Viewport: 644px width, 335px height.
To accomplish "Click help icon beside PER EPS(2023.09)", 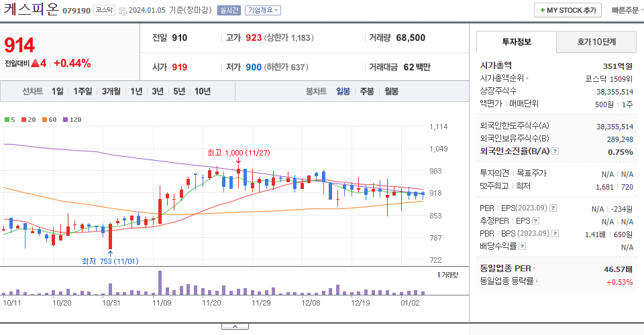I will pos(553,208).
